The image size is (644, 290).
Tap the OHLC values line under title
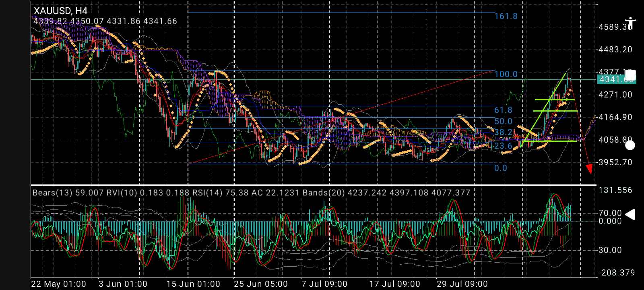(x=105, y=21)
